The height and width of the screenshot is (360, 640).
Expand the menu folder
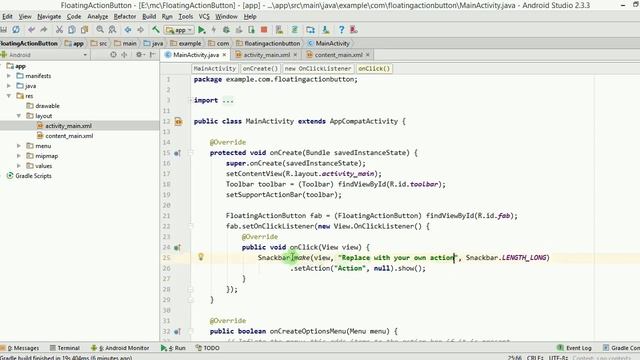(x=19, y=146)
